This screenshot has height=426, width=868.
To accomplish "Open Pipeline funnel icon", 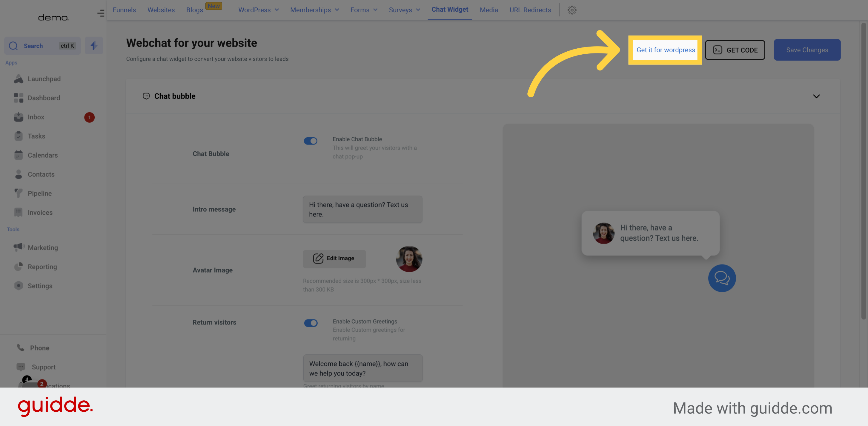I will click(x=19, y=193).
